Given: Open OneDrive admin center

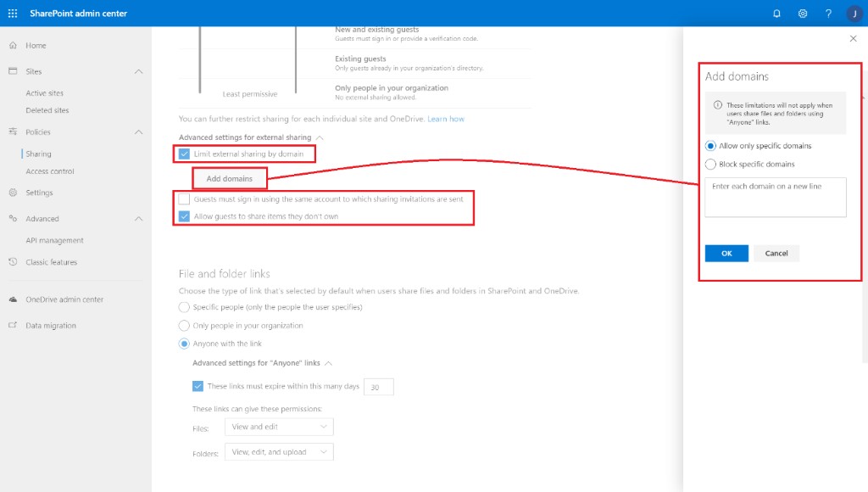Looking at the screenshot, I should point(64,299).
